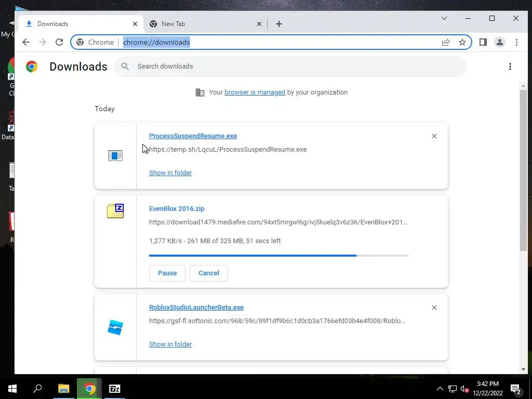Click the ProcessSuspendResume.exe file icon
The width and height of the screenshot is (532, 399).
pyautogui.click(x=115, y=156)
